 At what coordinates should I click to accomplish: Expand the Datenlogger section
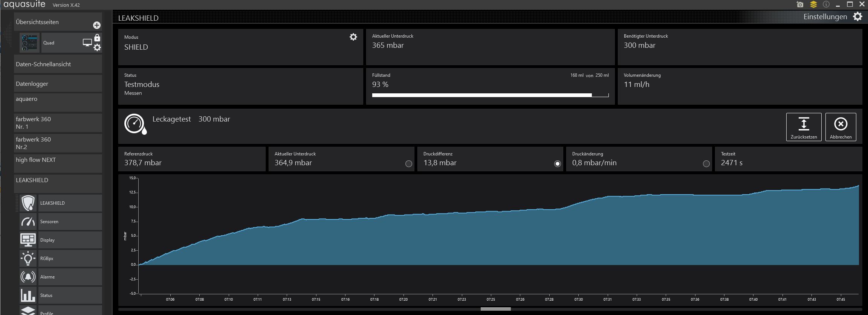58,84
